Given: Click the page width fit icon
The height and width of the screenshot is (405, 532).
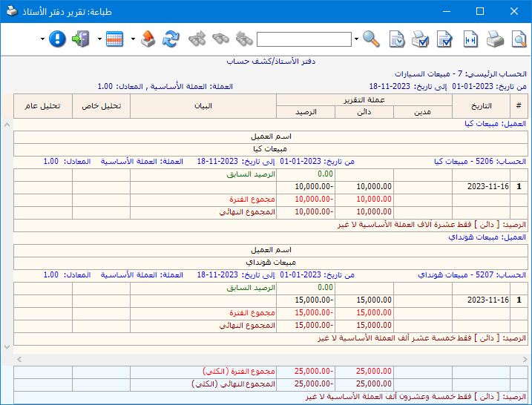Looking at the screenshot, I should point(470,39).
